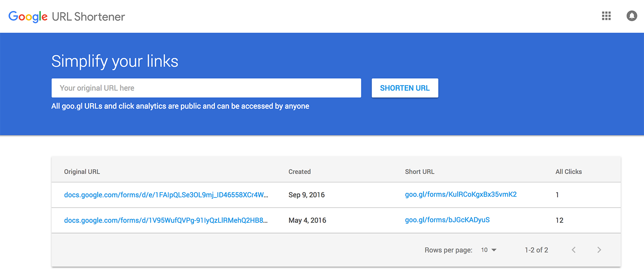Click the URL Shortener title text
The width and height of the screenshot is (644, 278).
88,17
